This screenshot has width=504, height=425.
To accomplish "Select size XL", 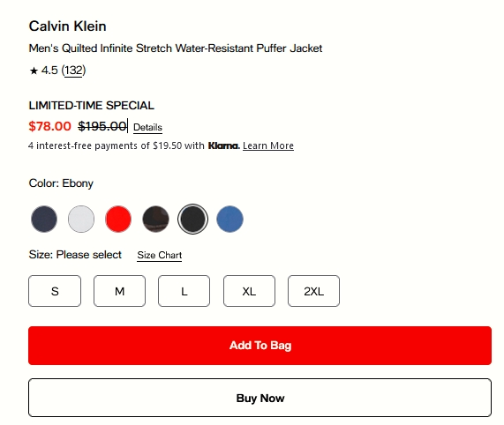I will 249,291.
